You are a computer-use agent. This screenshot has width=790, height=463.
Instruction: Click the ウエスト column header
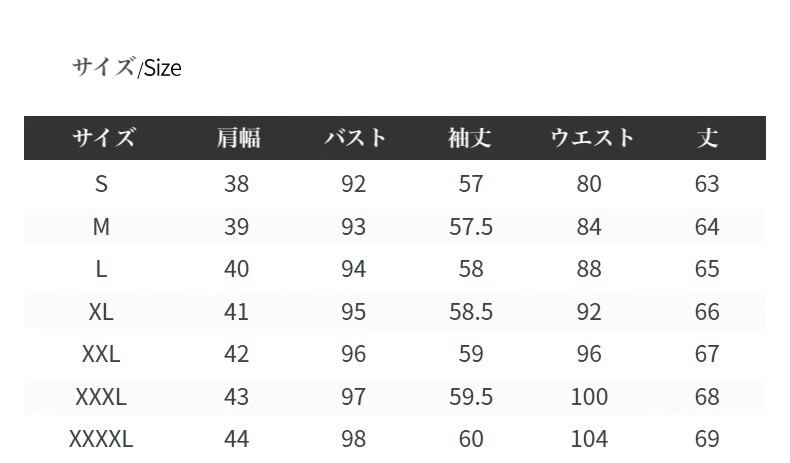click(x=590, y=138)
